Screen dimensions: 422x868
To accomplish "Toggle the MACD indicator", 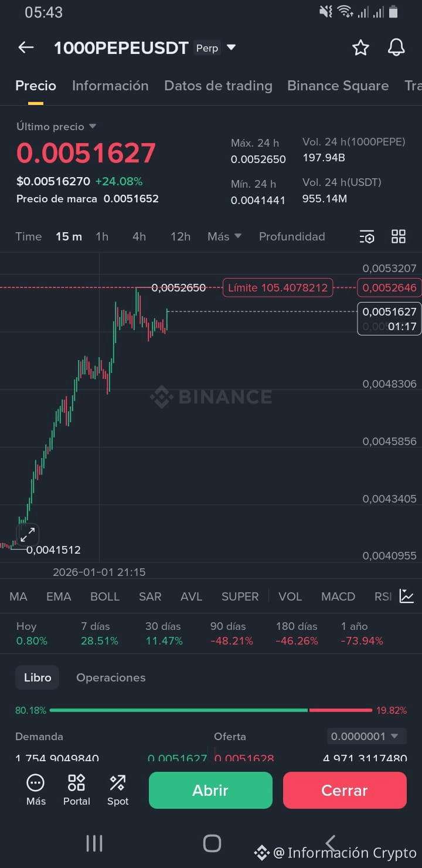I will pyautogui.click(x=338, y=596).
